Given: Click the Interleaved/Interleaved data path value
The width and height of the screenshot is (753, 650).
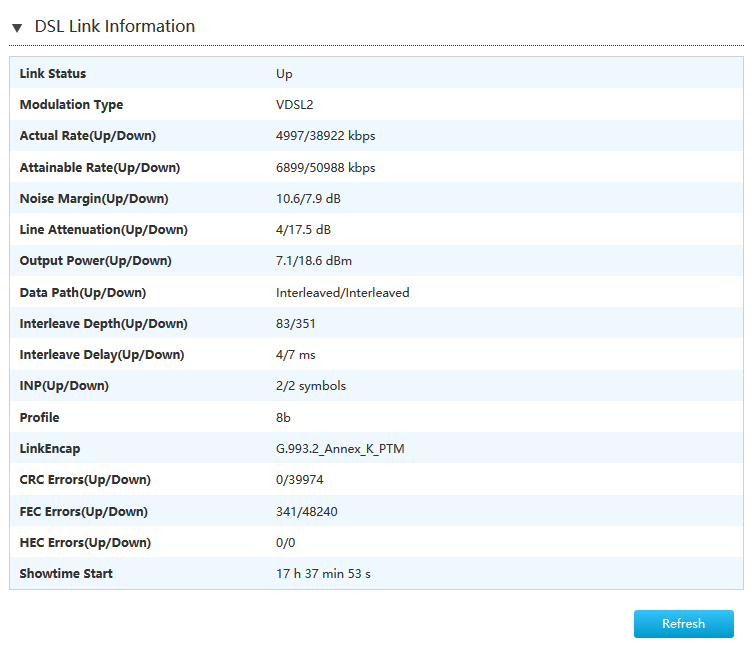Looking at the screenshot, I should click(342, 293).
